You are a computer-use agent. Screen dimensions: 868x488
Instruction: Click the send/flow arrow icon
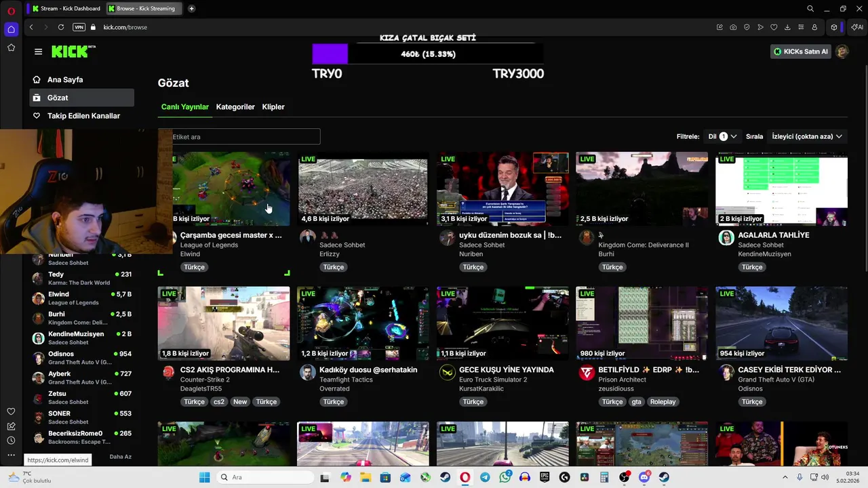pyautogui.click(x=760, y=27)
